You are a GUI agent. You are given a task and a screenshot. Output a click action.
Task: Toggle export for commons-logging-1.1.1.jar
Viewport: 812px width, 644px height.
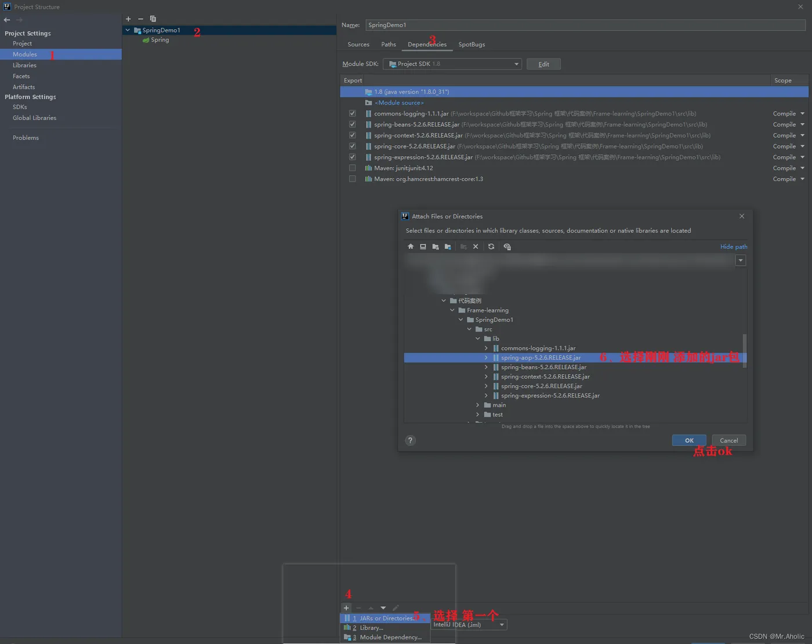point(352,114)
